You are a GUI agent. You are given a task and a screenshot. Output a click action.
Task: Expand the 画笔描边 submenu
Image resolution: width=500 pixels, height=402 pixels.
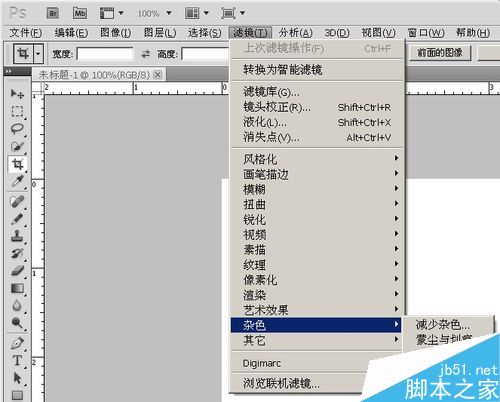click(x=317, y=174)
